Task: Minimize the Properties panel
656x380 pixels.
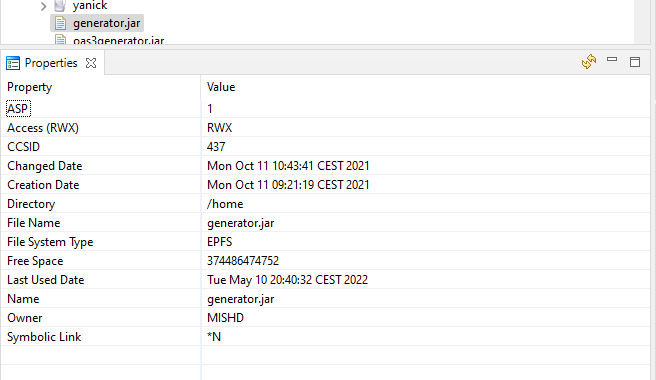Action: [612, 60]
